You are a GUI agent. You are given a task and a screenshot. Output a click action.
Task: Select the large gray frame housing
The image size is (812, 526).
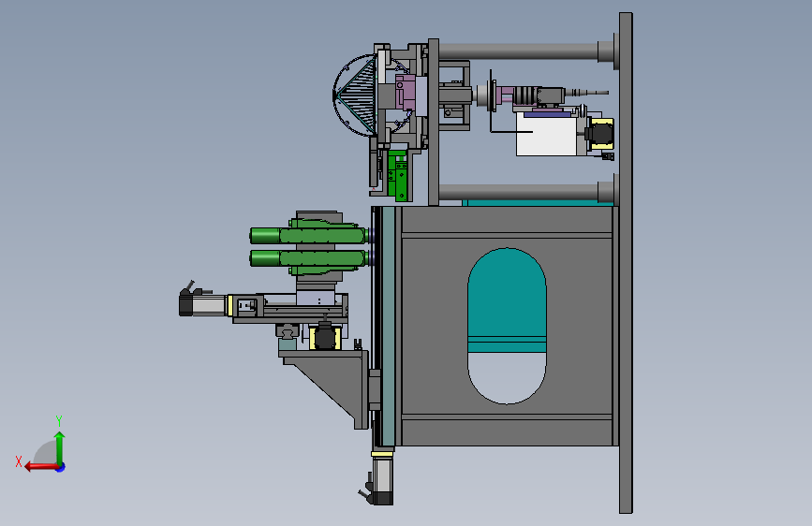[507, 326]
